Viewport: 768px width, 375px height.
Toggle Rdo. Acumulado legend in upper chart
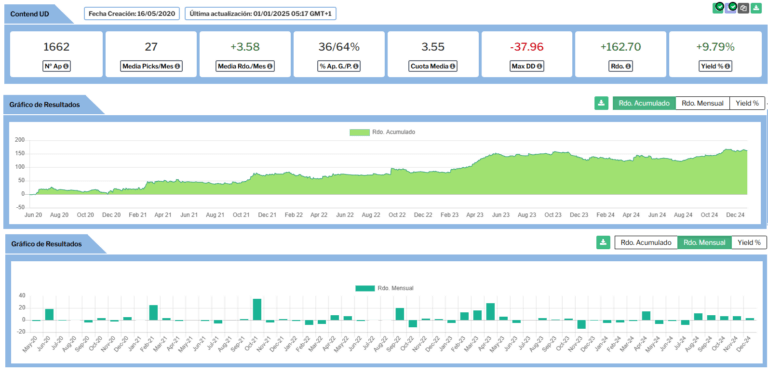pyautogui.click(x=382, y=132)
